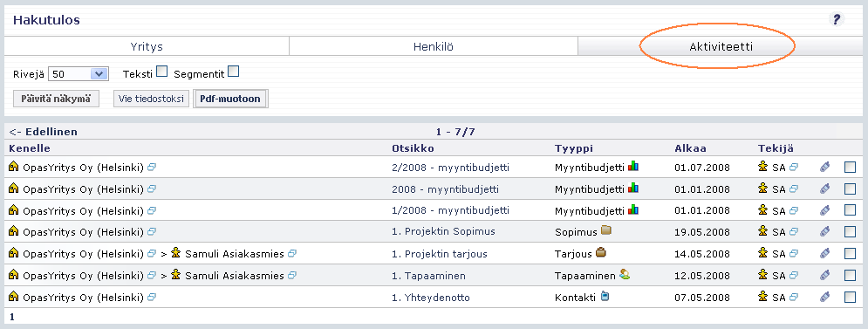This screenshot has width=868, height=329.
Task: Click page number 1 in the pager
Action: point(11,318)
